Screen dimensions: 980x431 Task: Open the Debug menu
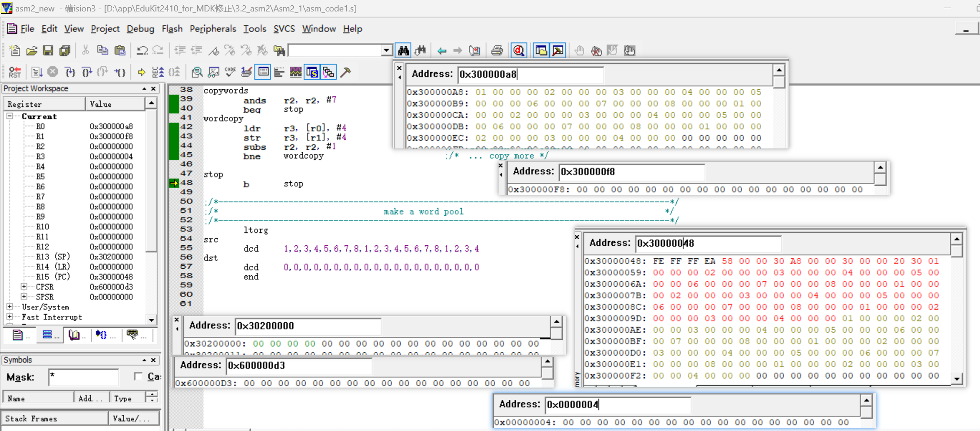(140, 29)
